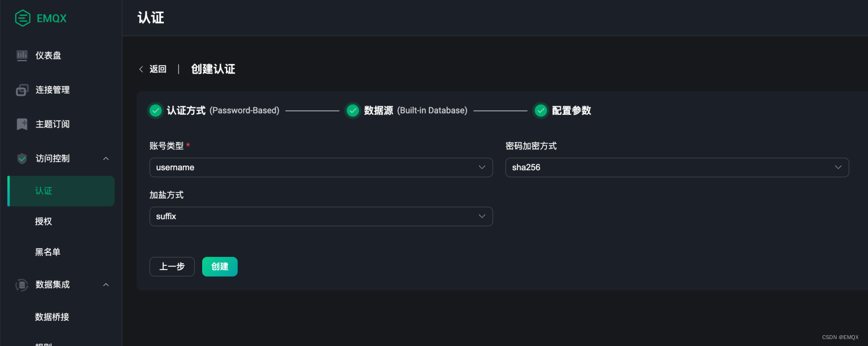The width and height of the screenshot is (868, 346).
Task: Click the 认证 page title at top
Action: (151, 18)
